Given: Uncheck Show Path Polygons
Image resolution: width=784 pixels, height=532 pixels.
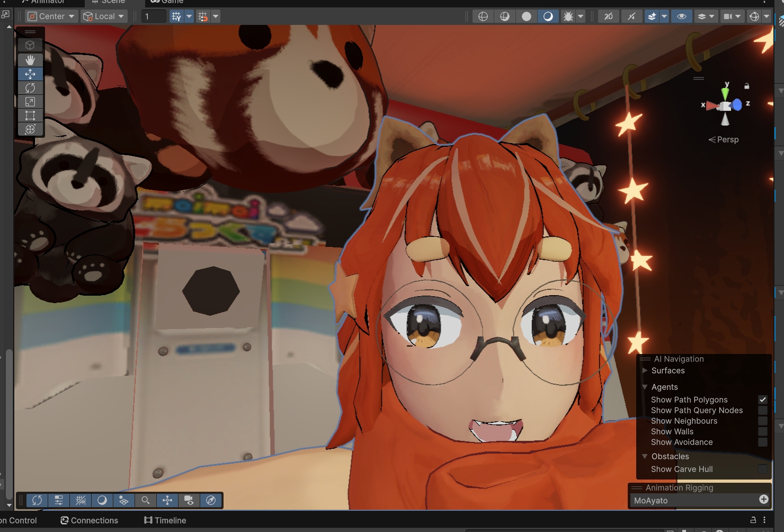Looking at the screenshot, I should pos(762,400).
